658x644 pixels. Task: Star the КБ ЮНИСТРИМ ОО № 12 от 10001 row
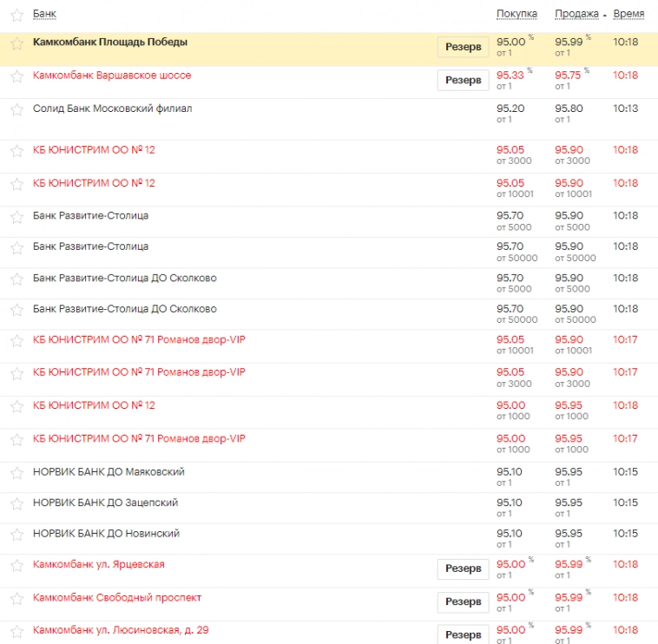click(x=17, y=185)
